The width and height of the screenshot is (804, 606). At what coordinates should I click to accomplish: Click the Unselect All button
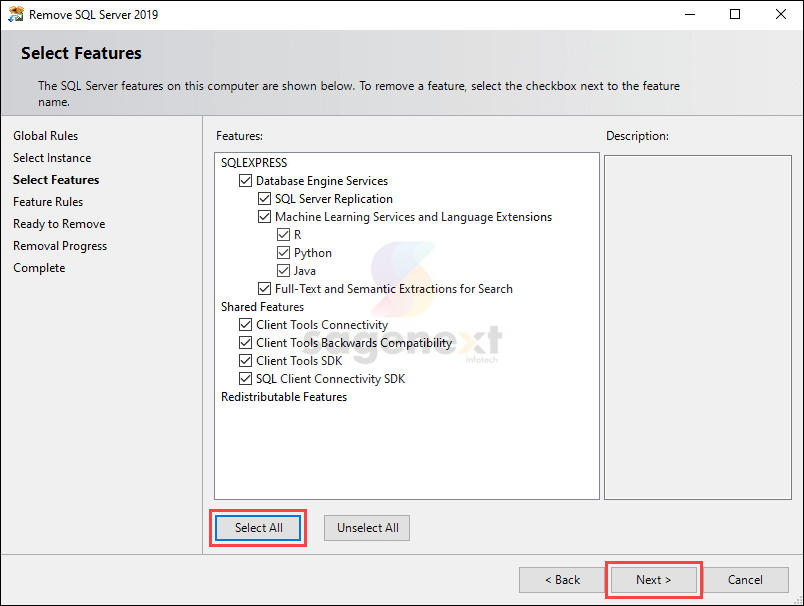[367, 528]
